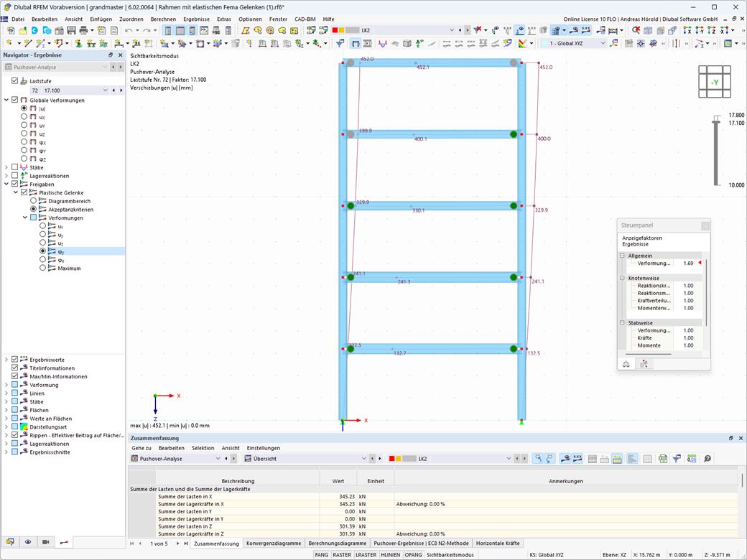
Task: Click the Excel export icon in summary toolbar
Action: pyautogui.click(x=663, y=459)
